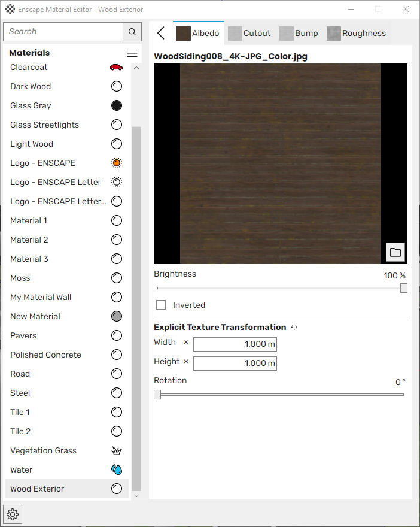Select the My Material Wall entry
The width and height of the screenshot is (420, 527).
(x=67, y=297)
